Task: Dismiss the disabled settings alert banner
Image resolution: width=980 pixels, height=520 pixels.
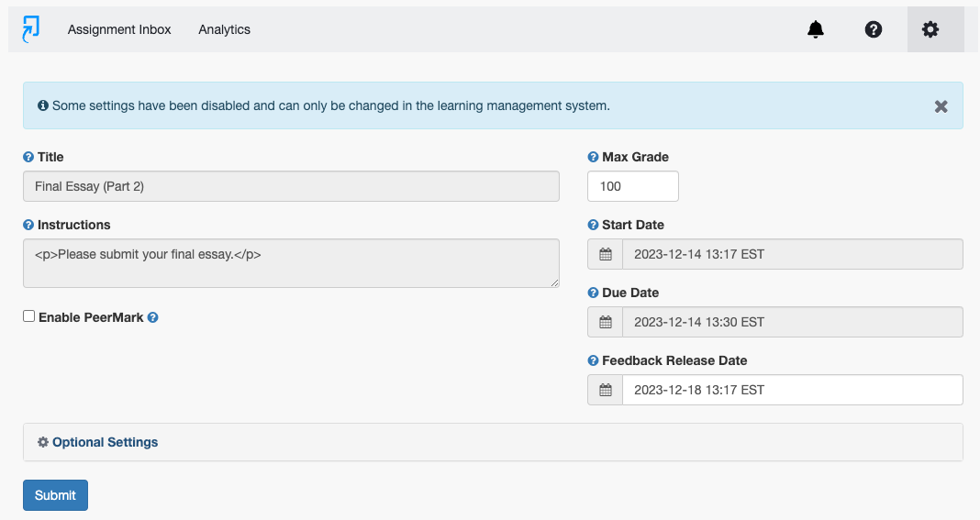Action: (941, 106)
